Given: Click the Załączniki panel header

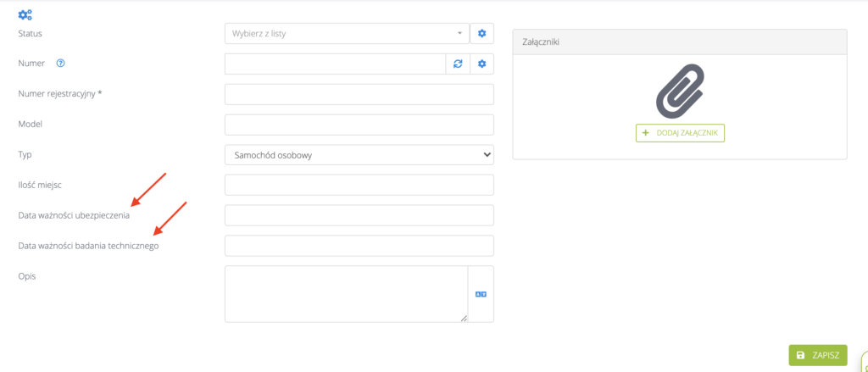Looking at the screenshot, I should pyautogui.click(x=679, y=42).
